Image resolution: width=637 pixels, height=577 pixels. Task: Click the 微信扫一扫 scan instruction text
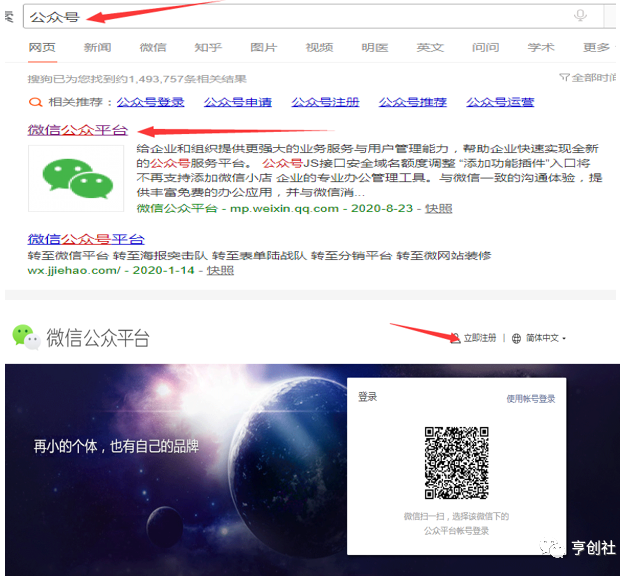point(456,523)
